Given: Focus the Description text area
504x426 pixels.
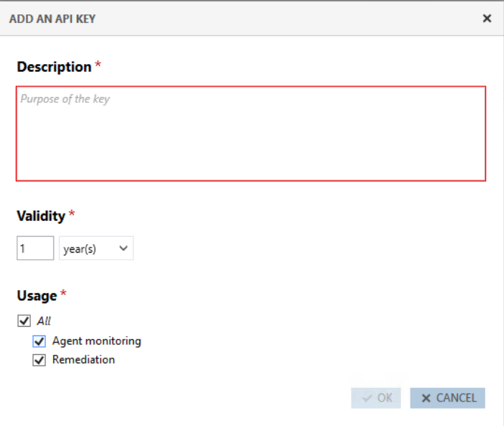Looking at the screenshot, I should (251, 133).
